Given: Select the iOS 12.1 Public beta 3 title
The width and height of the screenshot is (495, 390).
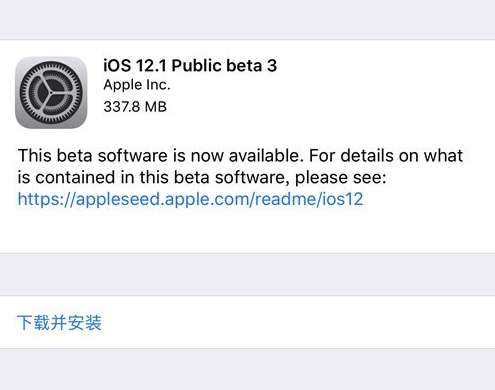Looking at the screenshot, I should [x=190, y=65].
